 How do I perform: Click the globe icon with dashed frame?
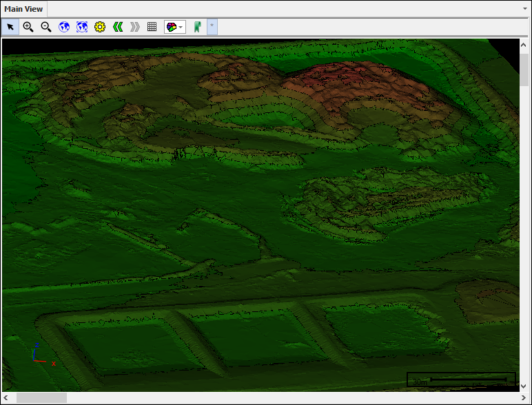[82, 27]
